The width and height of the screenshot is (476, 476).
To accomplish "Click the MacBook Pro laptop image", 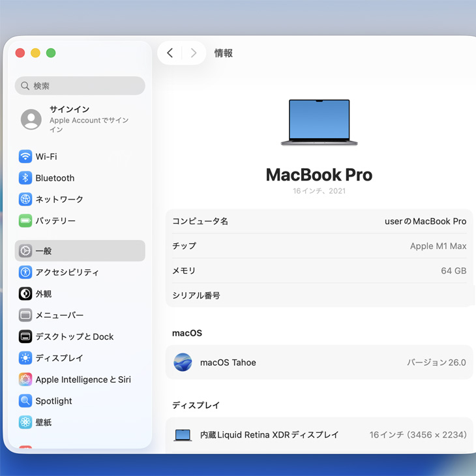I will tap(319, 123).
